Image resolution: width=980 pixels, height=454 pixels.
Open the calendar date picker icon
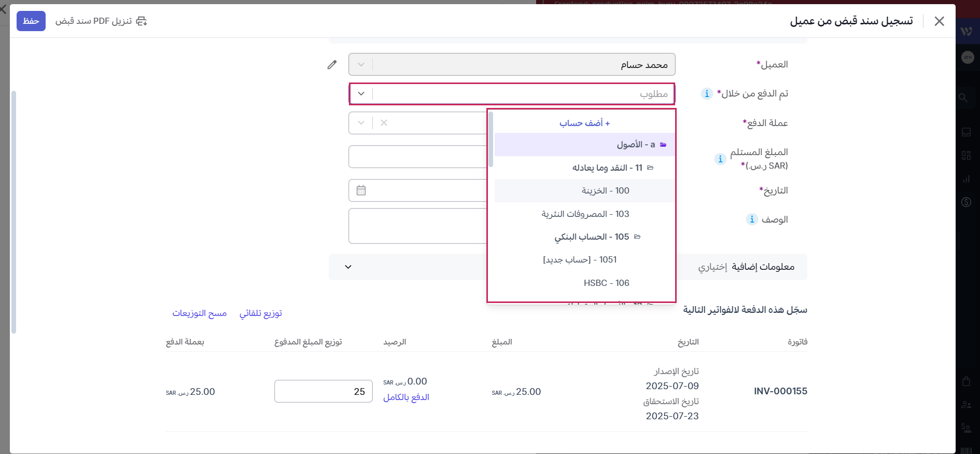[x=361, y=190]
